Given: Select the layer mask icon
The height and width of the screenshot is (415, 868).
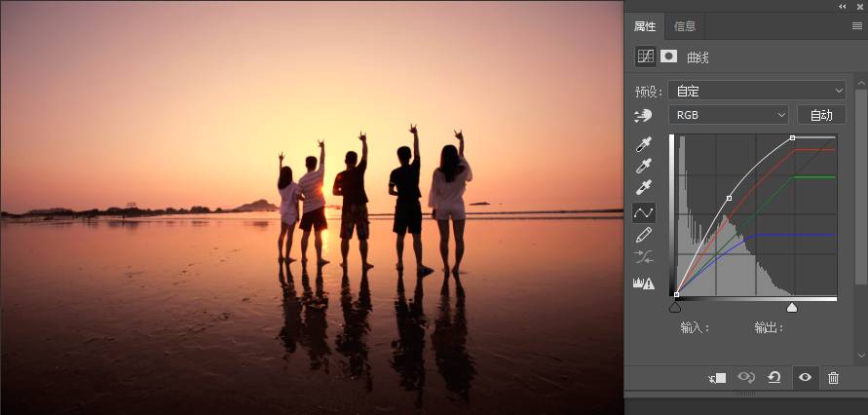Looking at the screenshot, I should pyautogui.click(x=668, y=56).
